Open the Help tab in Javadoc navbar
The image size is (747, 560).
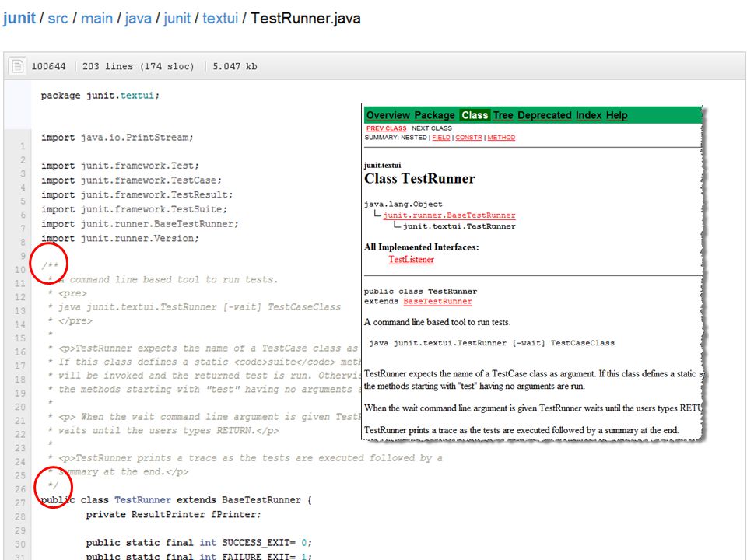coord(617,115)
